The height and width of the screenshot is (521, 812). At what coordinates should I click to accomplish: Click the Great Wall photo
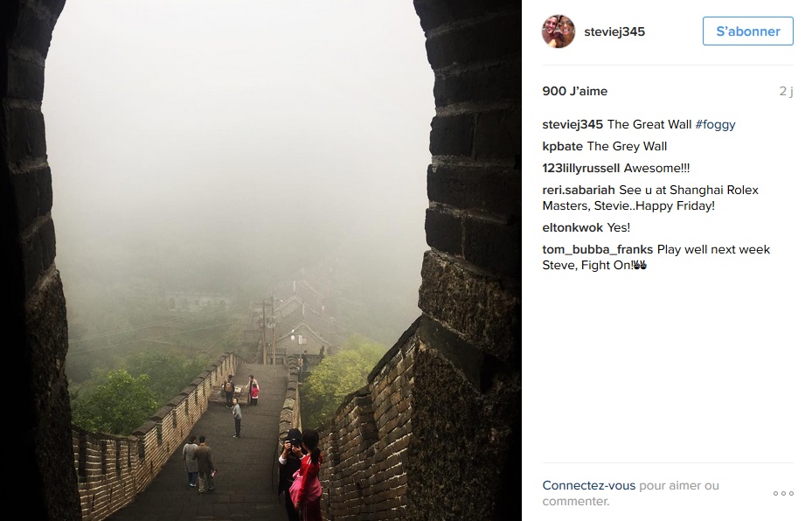tap(261, 260)
